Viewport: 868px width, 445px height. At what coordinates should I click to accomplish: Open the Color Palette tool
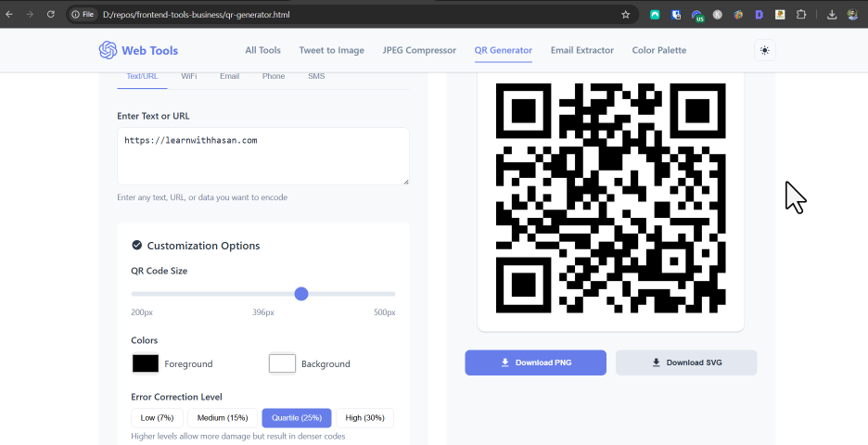(659, 50)
